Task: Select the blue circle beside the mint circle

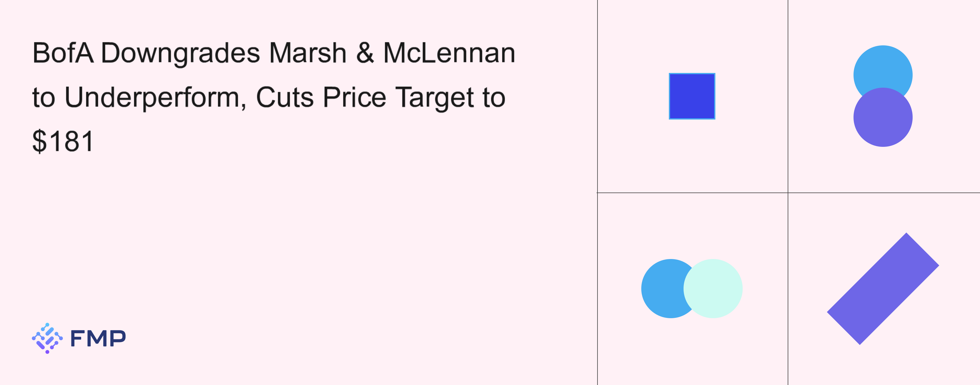Action: tap(662, 288)
